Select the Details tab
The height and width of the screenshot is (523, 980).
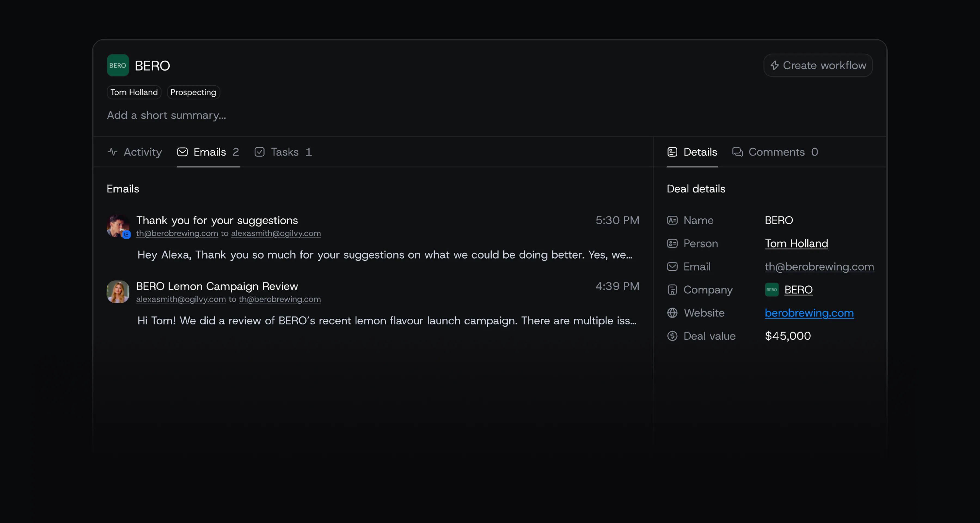[692, 152]
